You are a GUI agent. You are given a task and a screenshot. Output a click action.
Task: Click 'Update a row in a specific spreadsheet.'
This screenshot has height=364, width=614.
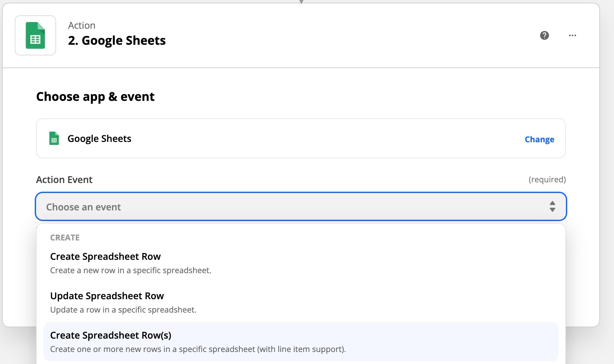123,310
